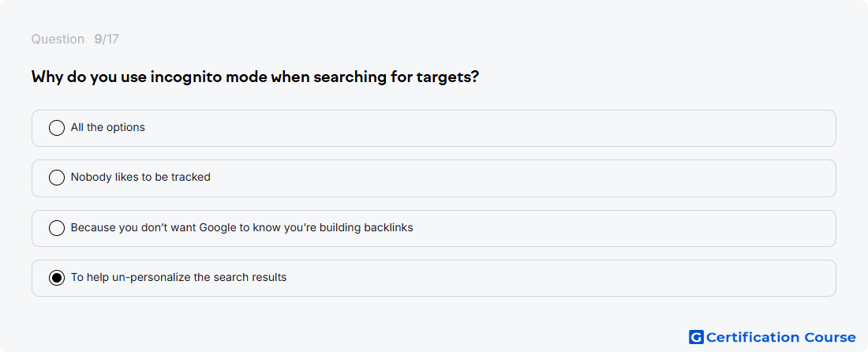Mark the radio for "building backlinks" answer
Screen dimensions: 868x352
[57, 228]
